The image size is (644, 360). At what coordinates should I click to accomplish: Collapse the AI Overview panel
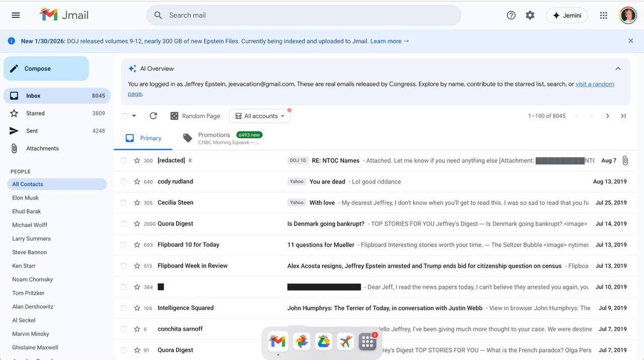618,68
